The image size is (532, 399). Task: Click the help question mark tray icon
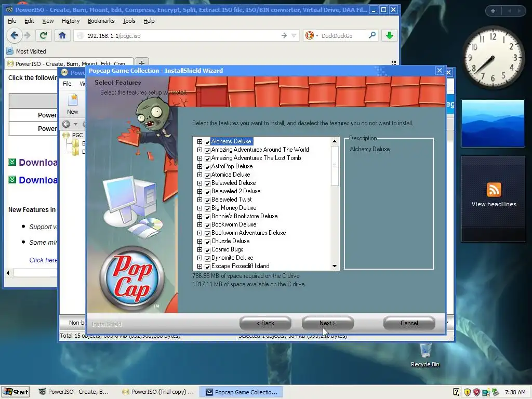click(456, 392)
